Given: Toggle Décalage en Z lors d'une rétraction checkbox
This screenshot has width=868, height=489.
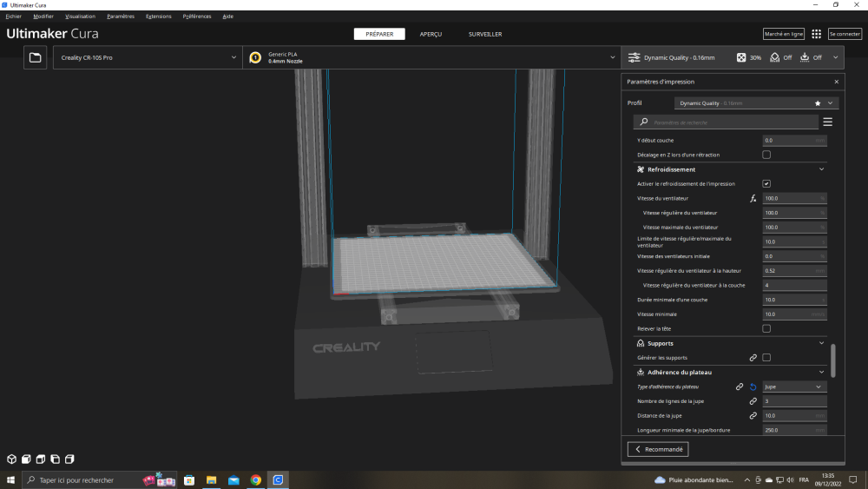Looking at the screenshot, I should pos(766,155).
